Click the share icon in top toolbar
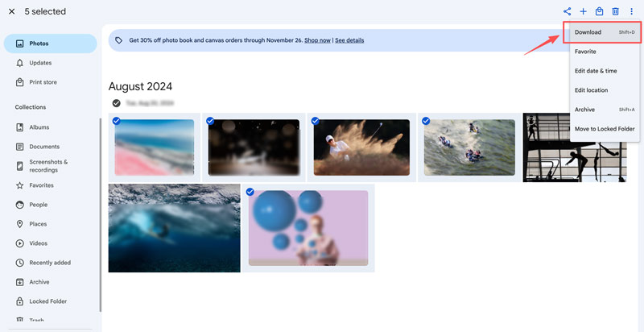 568,11
